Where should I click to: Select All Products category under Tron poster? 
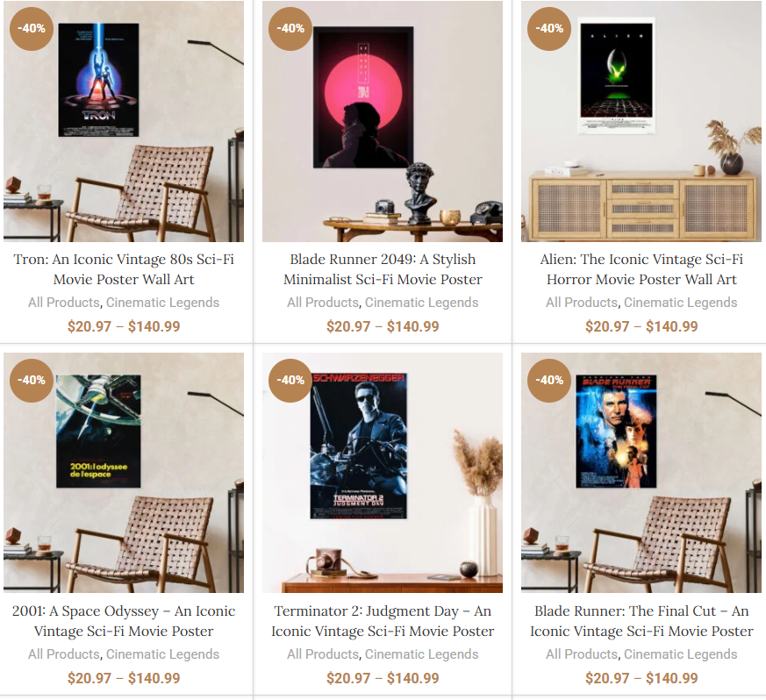[x=63, y=303]
